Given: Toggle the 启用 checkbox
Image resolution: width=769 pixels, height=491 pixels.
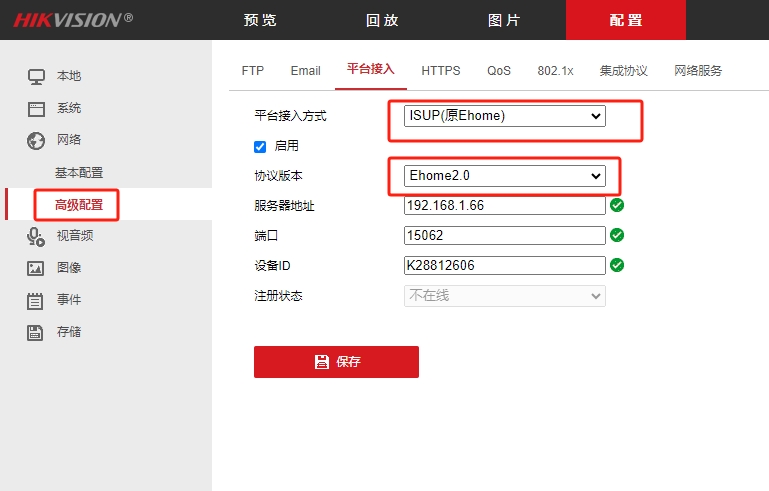Looking at the screenshot, I should click(x=261, y=146).
